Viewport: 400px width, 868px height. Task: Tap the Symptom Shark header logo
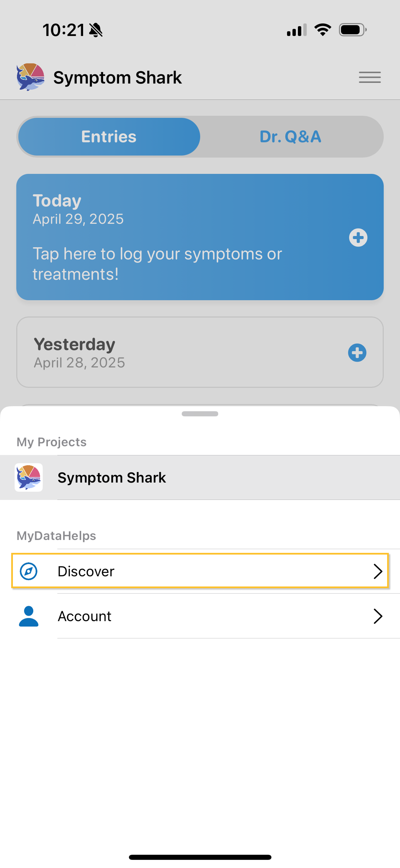31,77
